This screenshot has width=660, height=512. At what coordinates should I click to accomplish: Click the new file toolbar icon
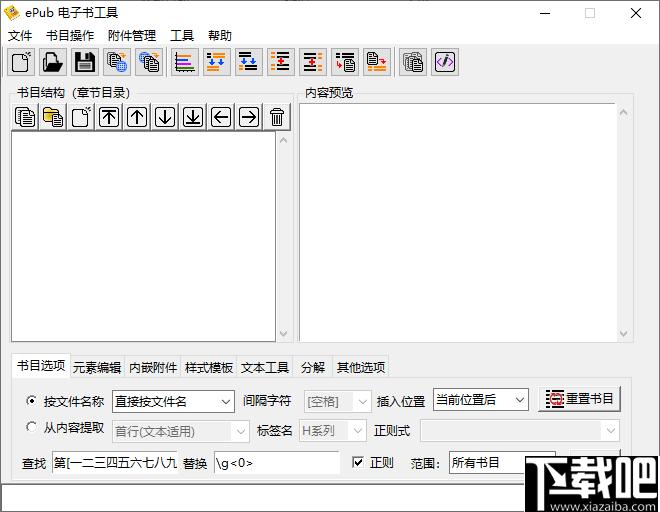pyautogui.click(x=21, y=62)
